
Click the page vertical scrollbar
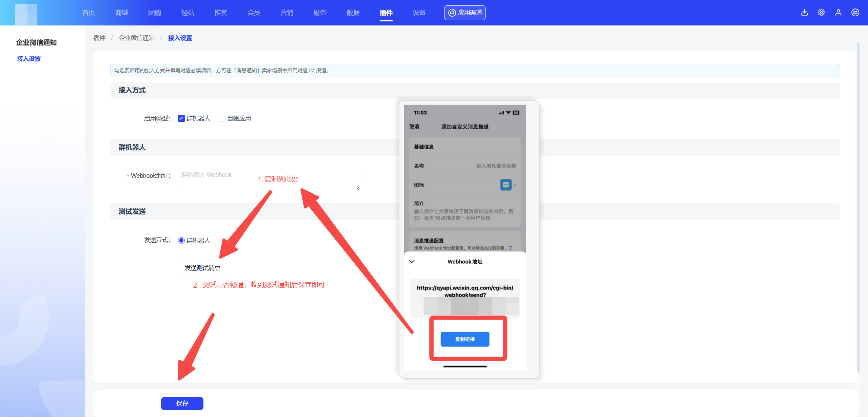(x=858, y=207)
